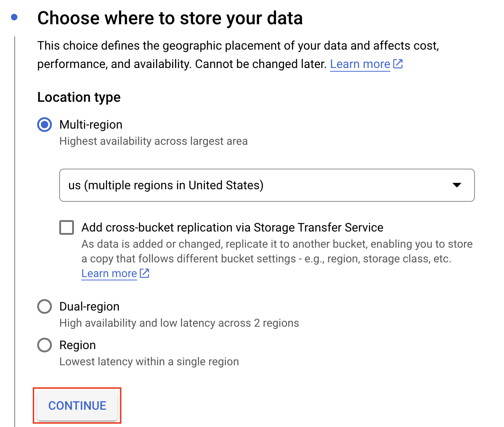Click inside the location selector field
This screenshot has width=504, height=427.
tap(221, 186)
